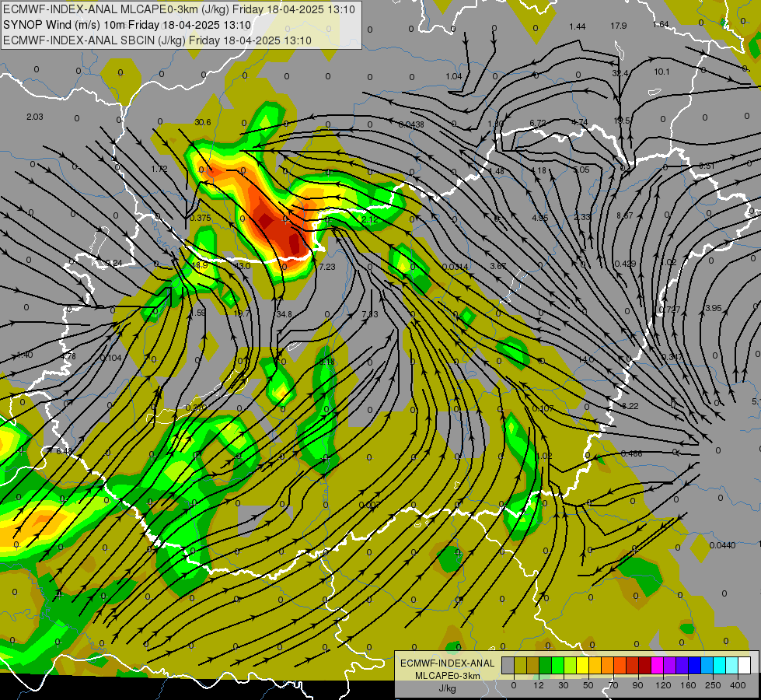Click the map value 8.57
The height and width of the screenshot is (700, 761).
pos(625,215)
